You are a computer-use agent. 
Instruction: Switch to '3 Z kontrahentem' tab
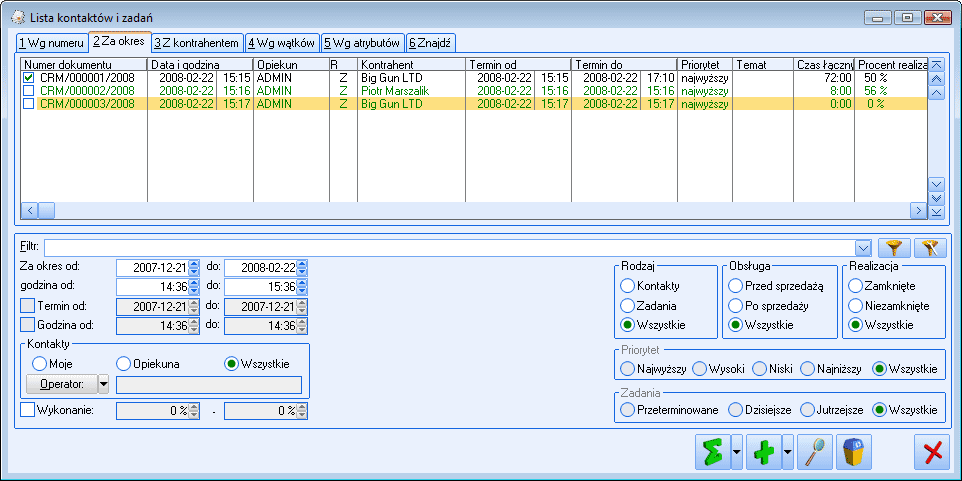pos(196,43)
